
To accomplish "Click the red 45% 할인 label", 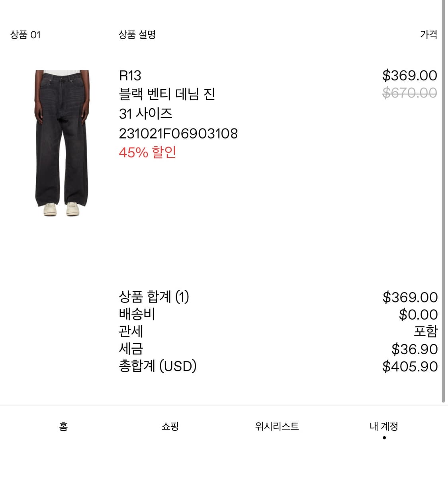I will 147,152.
